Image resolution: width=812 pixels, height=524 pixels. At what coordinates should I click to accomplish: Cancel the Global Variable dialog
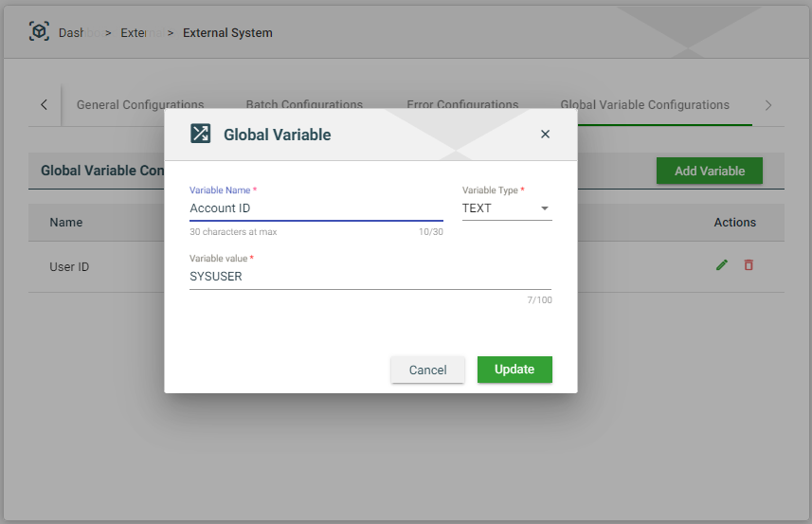coord(427,370)
